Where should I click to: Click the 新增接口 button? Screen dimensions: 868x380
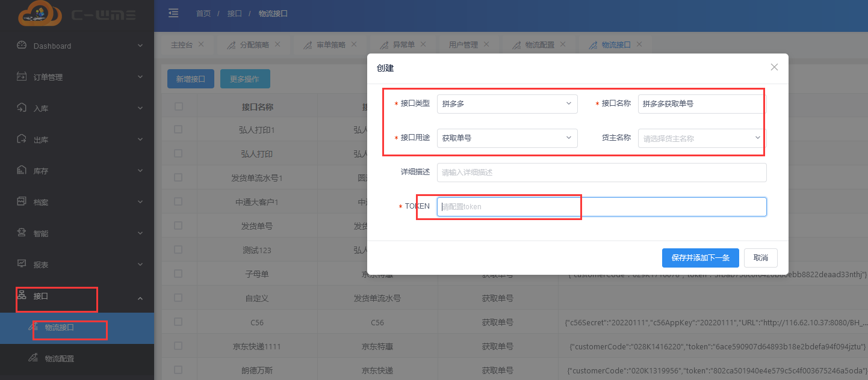coord(191,79)
